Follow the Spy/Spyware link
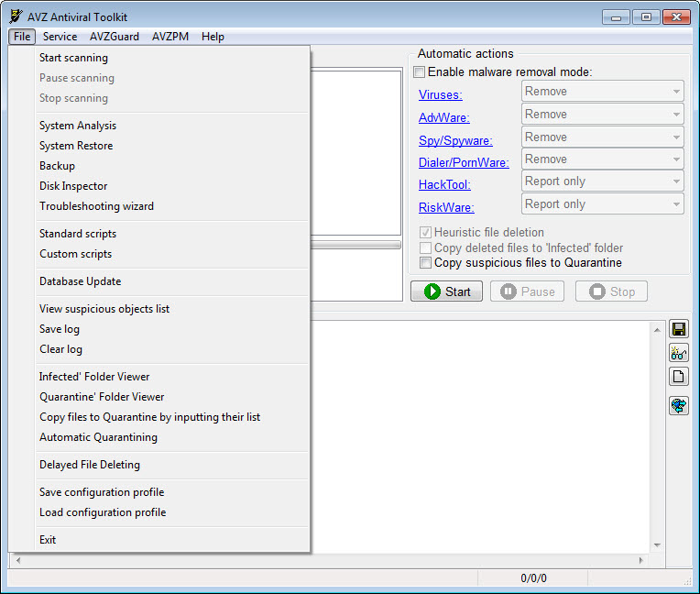The width and height of the screenshot is (700, 594). [455, 140]
